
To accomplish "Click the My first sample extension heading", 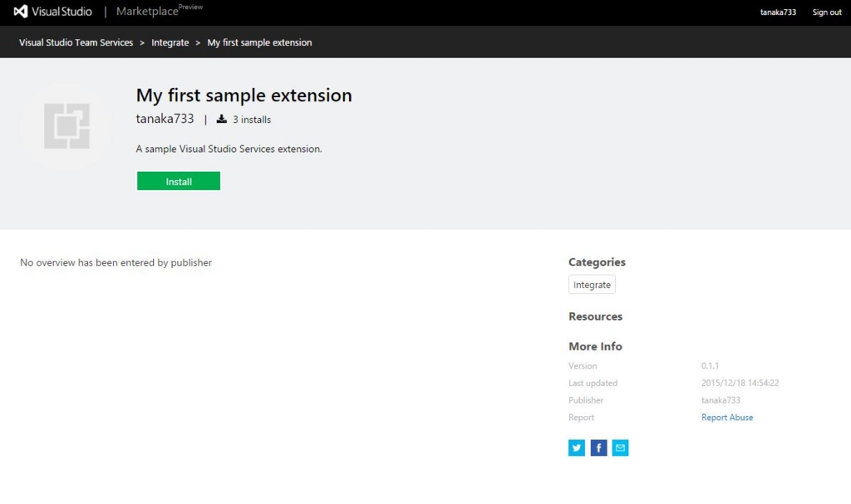I will pos(243,95).
